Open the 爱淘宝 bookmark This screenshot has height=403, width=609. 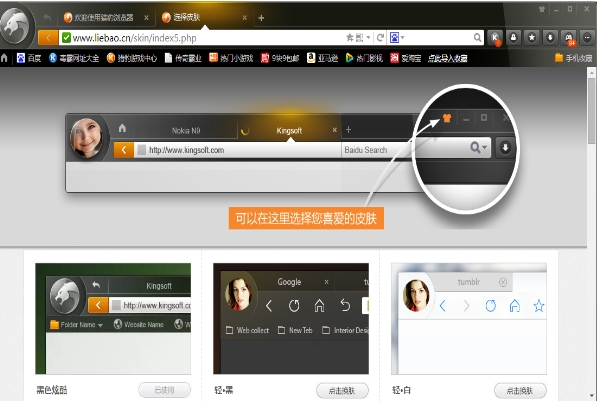click(x=406, y=58)
